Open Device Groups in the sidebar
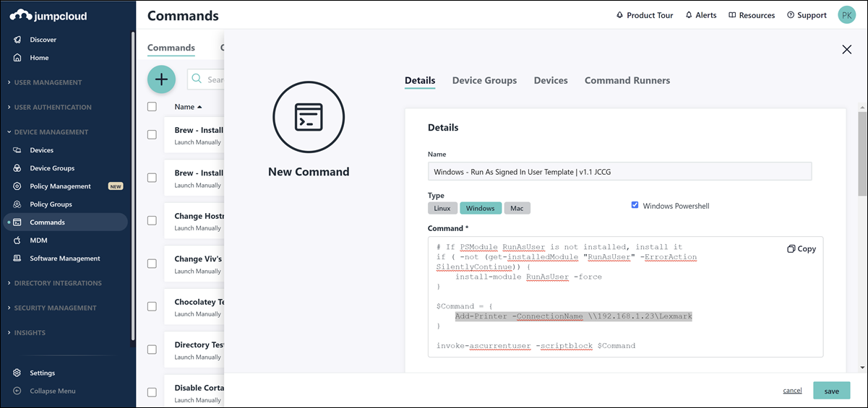 (52, 168)
